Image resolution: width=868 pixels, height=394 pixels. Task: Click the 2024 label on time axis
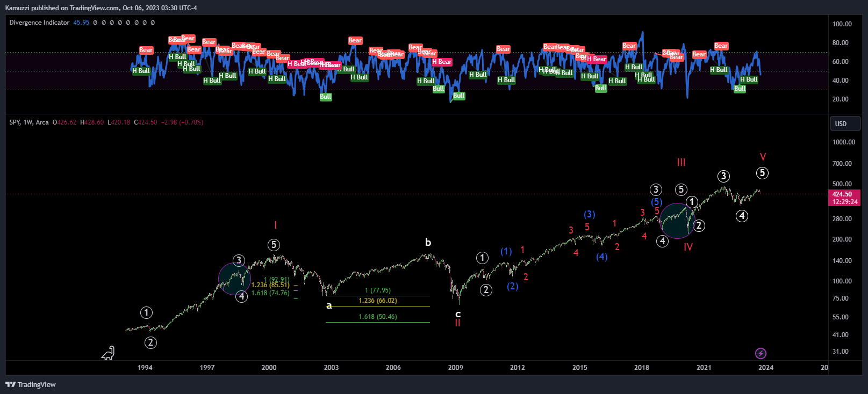click(766, 368)
